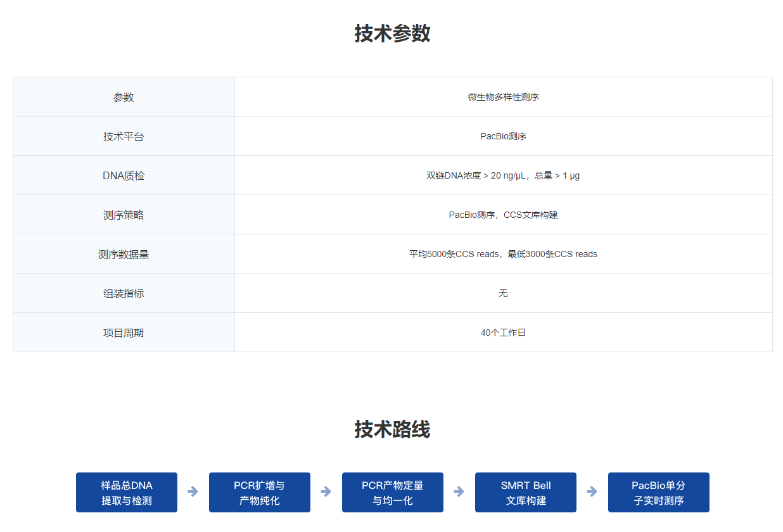Click the 微生物多样性测序 header cell
This screenshot has width=783, height=532.
503,97
